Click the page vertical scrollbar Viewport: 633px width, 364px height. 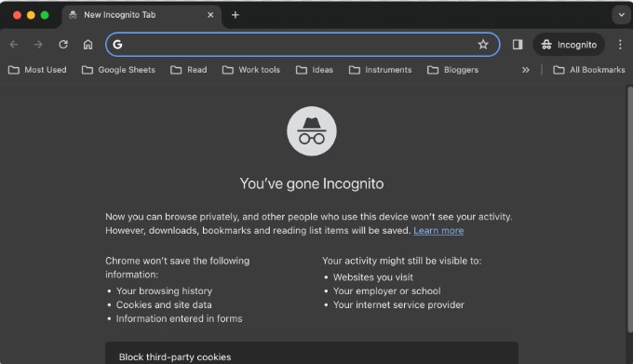tap(630, 209)
